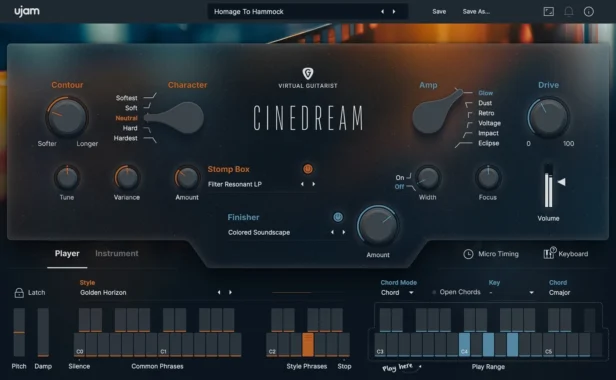Select Retro amp type
The image size is (616, 380).
(486, 113)
